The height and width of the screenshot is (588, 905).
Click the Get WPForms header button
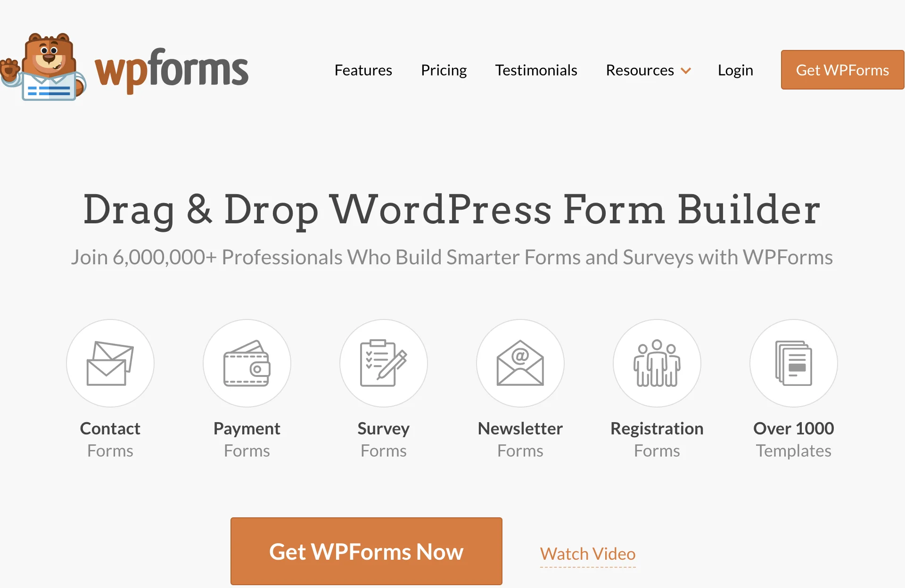pyautogui.click(x=843, y=69)
